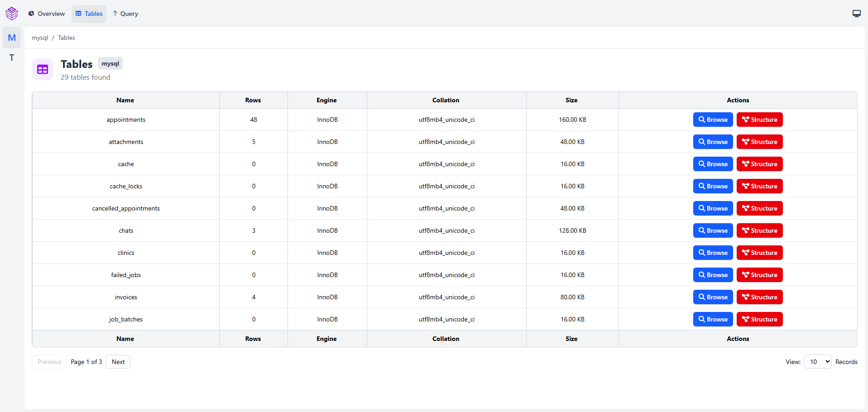Browse the cache_locks table
Viewport: 868px width, 412px height.
[x=712, y=186]
